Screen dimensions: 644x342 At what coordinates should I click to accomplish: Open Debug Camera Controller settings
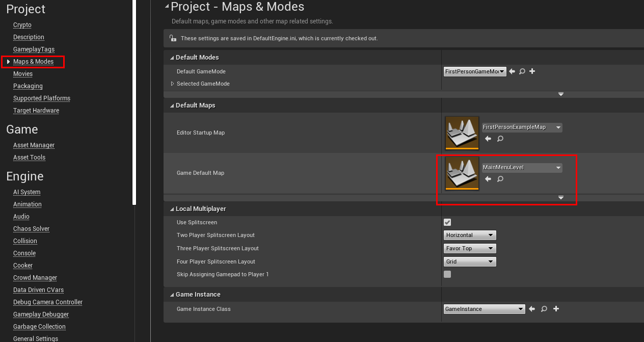[x=48, y=302]
